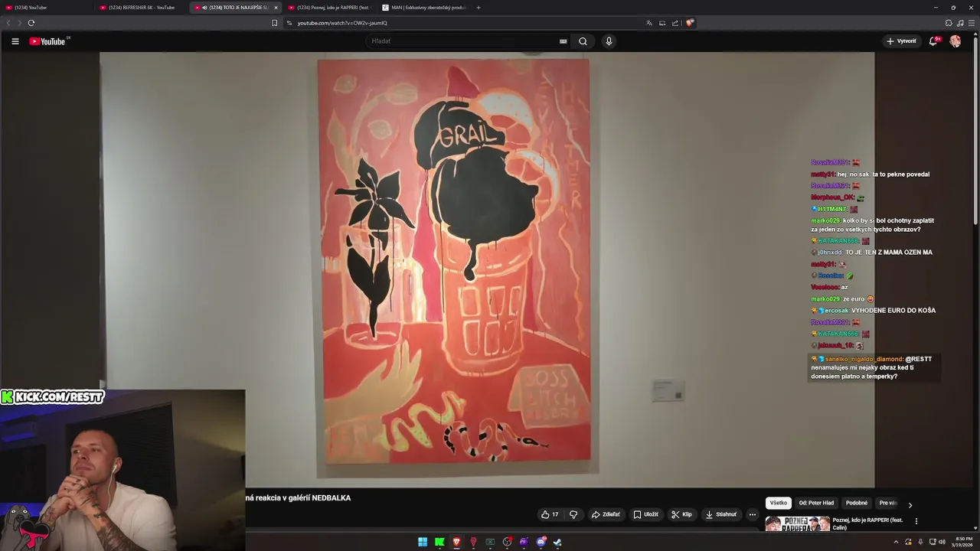Select the Všetko filter chip
The width and height of the screenshot is (980, 551).
[x=778, y=503]
